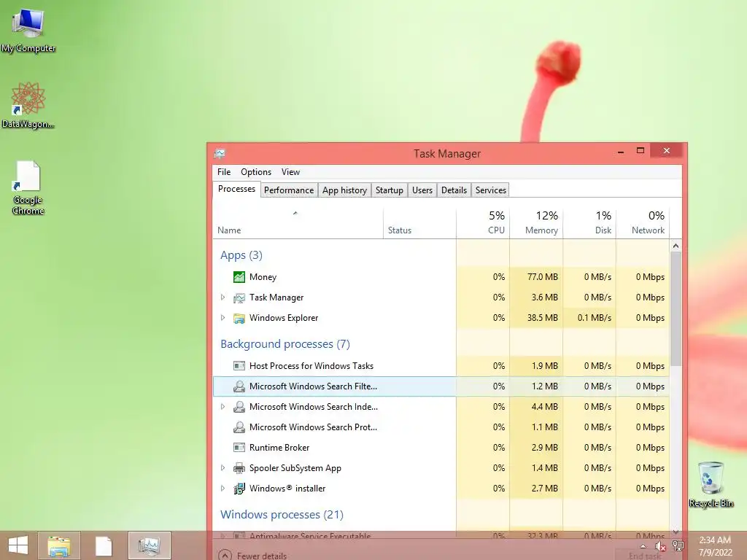Click the Host Process for Windows Tasks icon
The image size is (747, 560).
(239, 366)
